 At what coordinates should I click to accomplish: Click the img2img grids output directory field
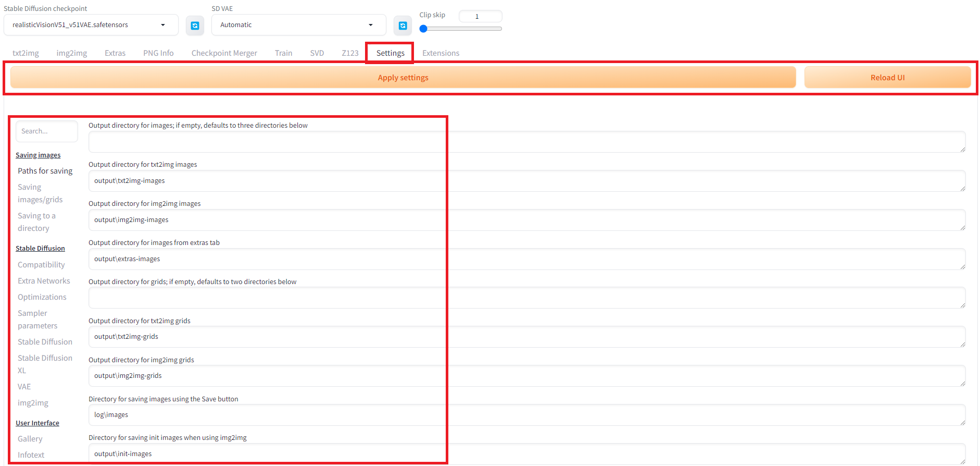click(x=527, y=376)
